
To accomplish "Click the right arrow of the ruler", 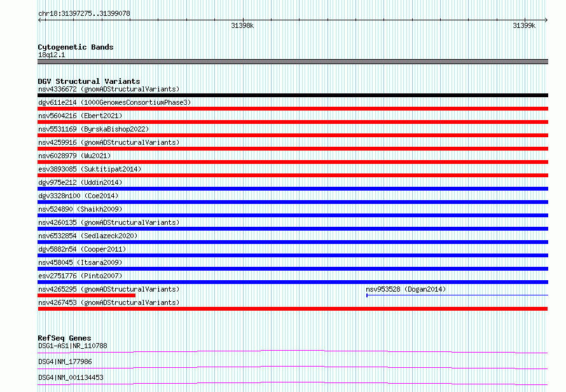I will (x=546, y=20).
